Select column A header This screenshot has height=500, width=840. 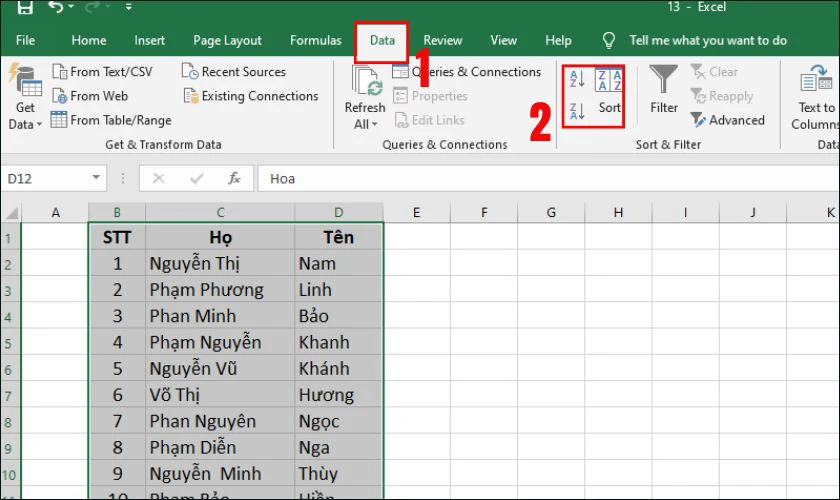pos(55,213)
